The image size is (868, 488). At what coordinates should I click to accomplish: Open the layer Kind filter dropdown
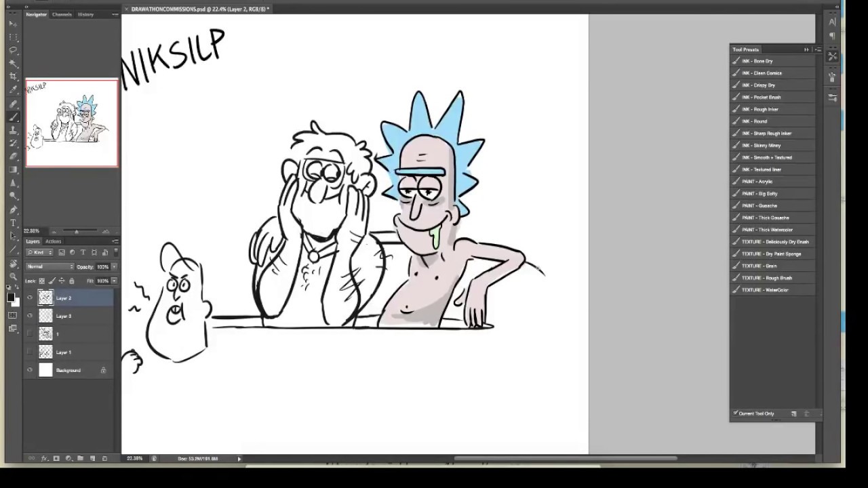click(x=39, y=252)
